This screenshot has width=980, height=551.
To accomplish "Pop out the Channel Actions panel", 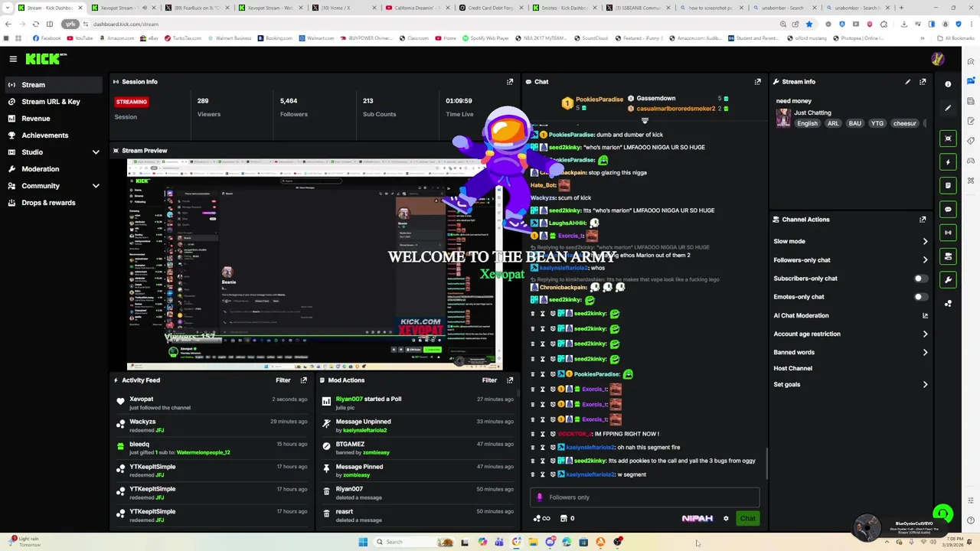I will tap(923, 220).
